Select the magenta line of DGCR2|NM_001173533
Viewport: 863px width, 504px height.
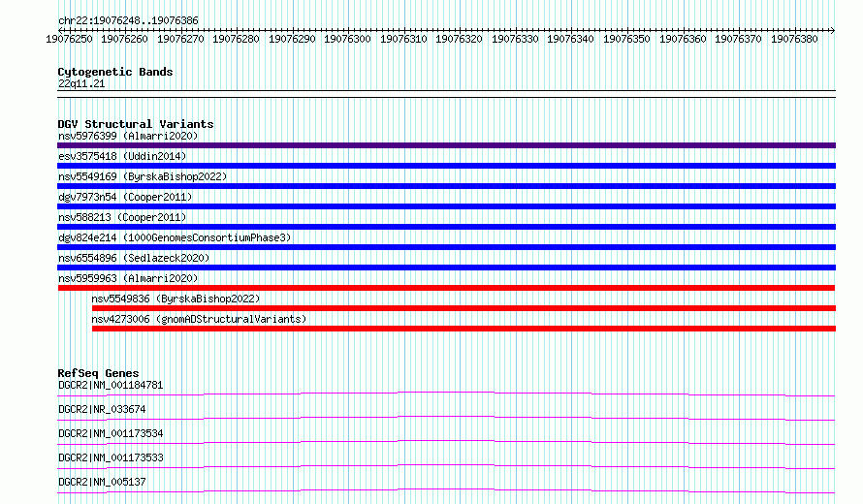(x=446, y=466)
